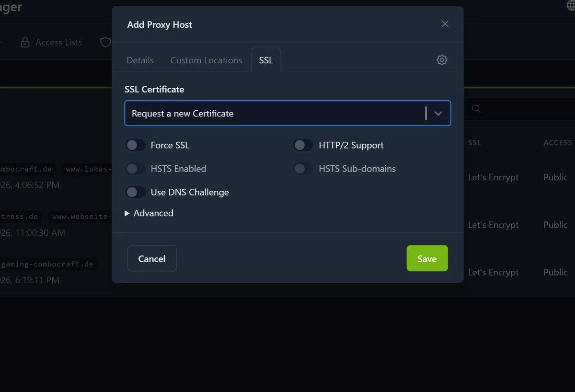Viewport: 575px width, 392px height.
Task: Close the Add Proxy Host dialog
Action: 445,24
